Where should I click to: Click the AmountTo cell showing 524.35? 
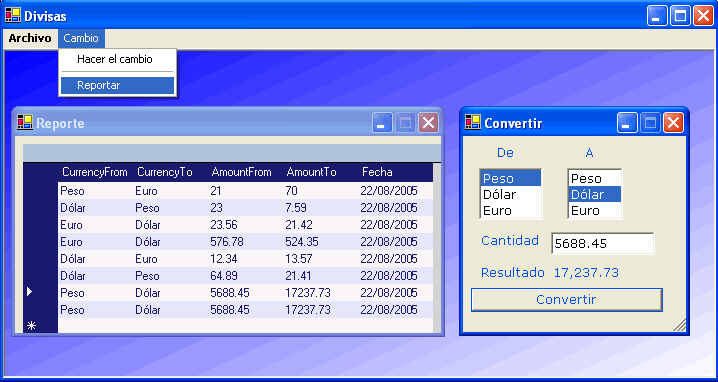point(321,241)
